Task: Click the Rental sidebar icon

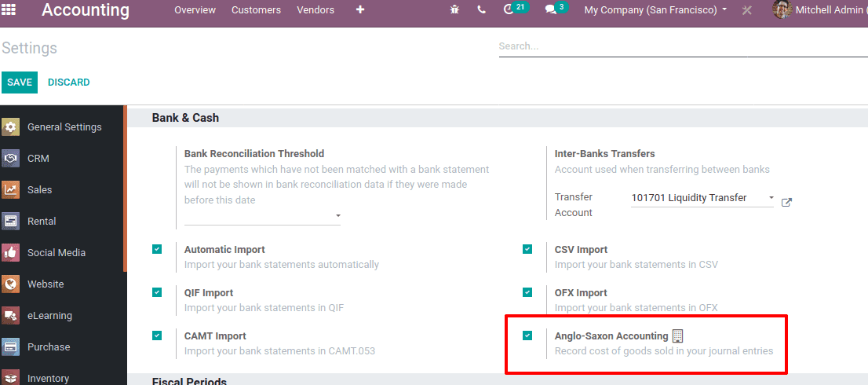Action: (10, 221)
